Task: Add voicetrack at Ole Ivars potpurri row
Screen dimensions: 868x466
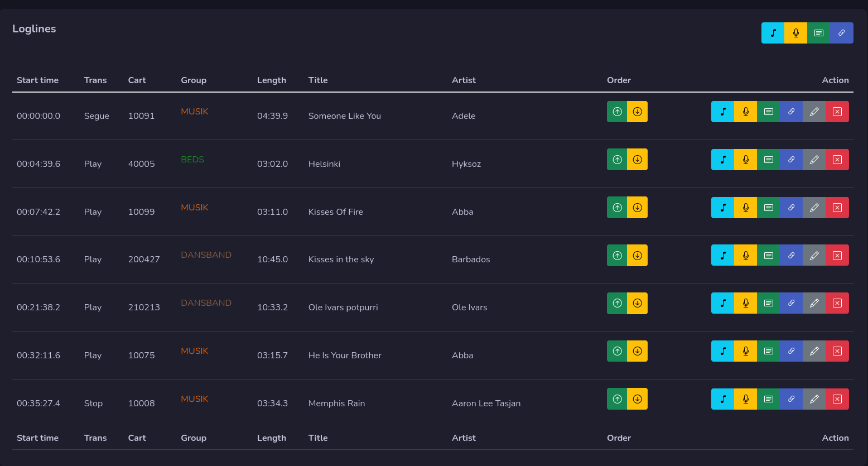Action: pyautogui.click(x=745, y=303)
